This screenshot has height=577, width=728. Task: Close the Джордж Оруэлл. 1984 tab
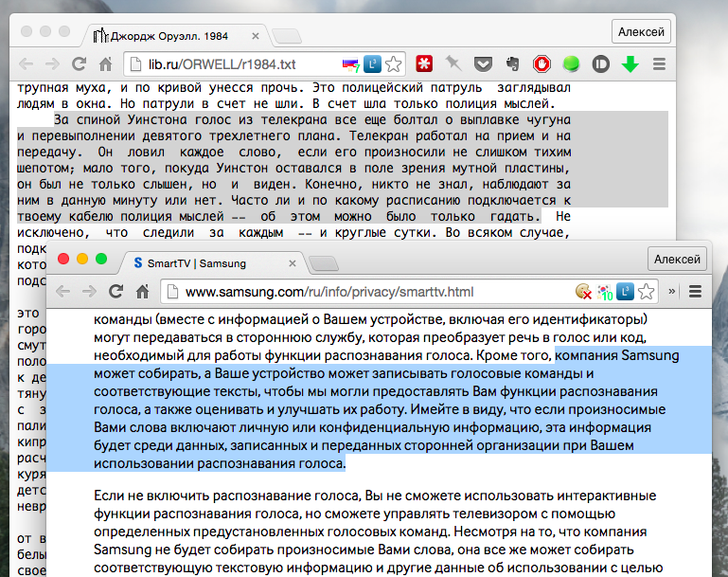pyautogui.click(x=256, y=36)
